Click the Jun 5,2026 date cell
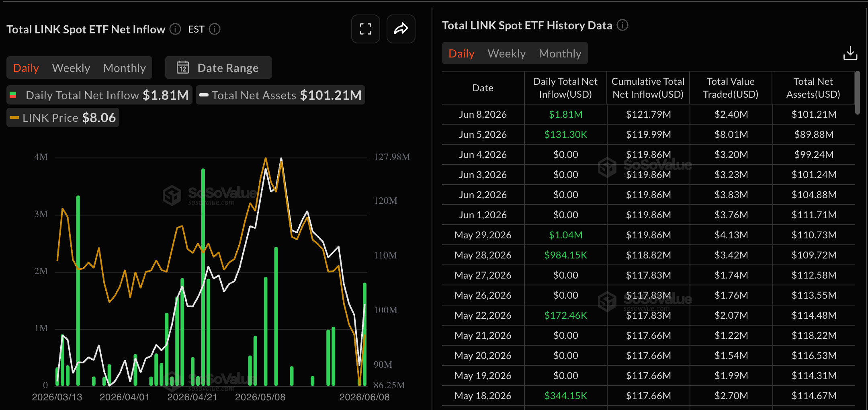Image resolution: width=868 pixels, height=410 pixels. click(483, 134)
